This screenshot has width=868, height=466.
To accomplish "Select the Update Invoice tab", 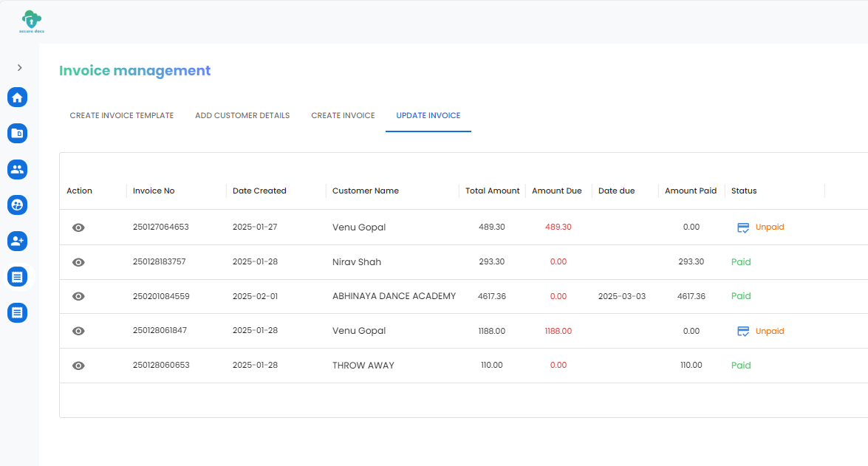I will (x=428, y=116).
